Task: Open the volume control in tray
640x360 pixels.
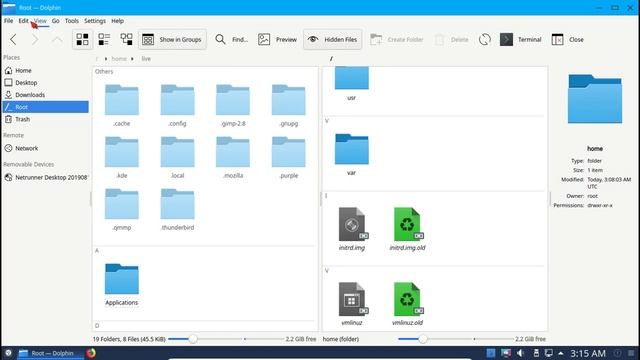Action: [520, 353]
